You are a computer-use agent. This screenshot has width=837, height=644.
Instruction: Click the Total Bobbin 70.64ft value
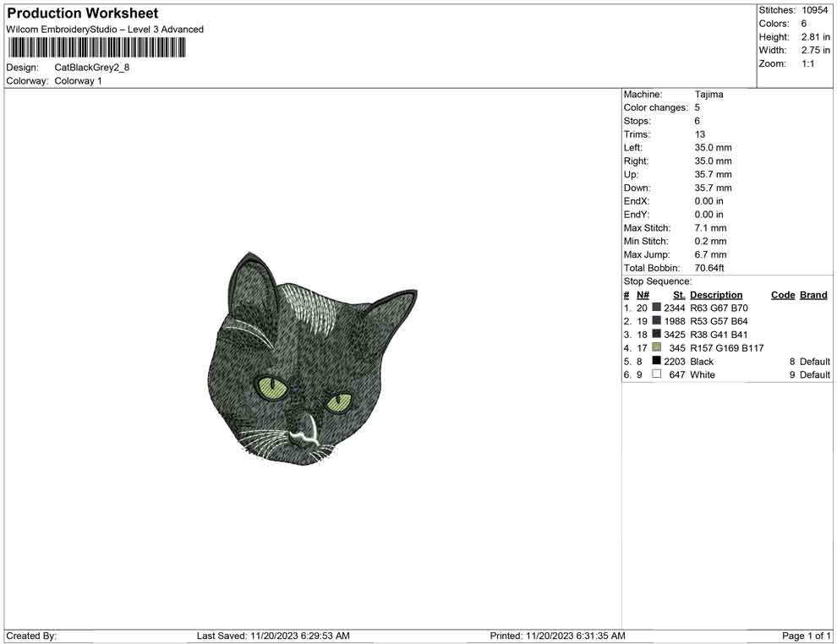point(712,268)
